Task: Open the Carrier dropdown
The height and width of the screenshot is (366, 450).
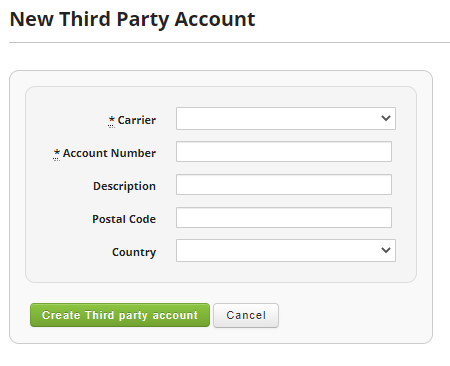Action: tap(286, 118)
